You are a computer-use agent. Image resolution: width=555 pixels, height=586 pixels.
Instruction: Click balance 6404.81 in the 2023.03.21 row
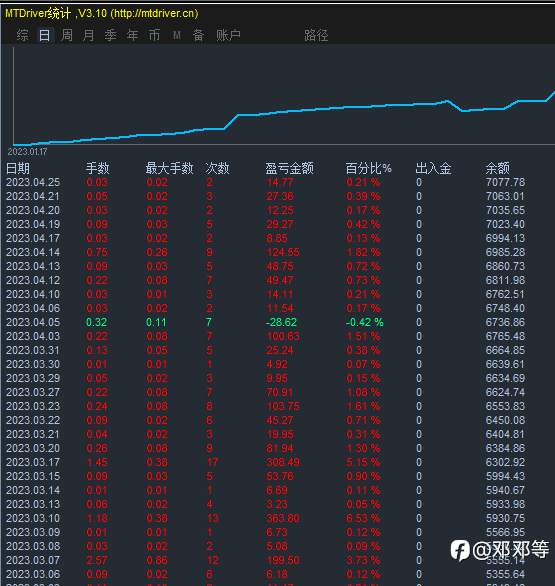[x=505, y=434]
